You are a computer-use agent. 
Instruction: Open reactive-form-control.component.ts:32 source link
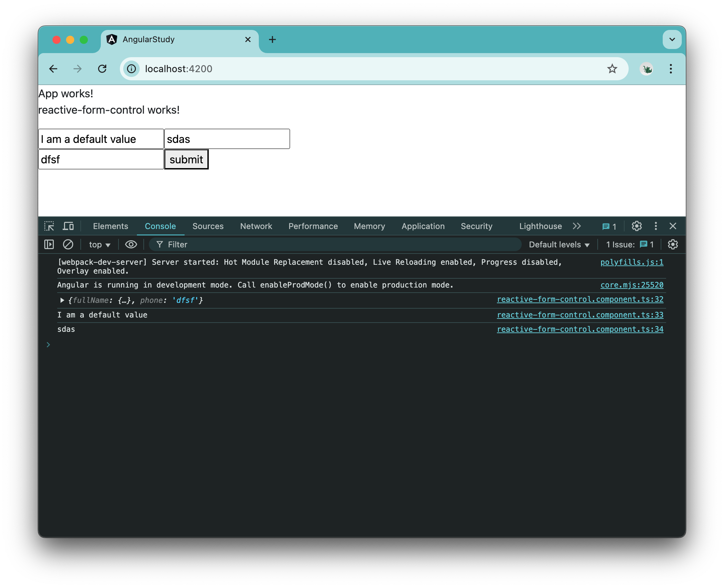[x=580, y=299]
